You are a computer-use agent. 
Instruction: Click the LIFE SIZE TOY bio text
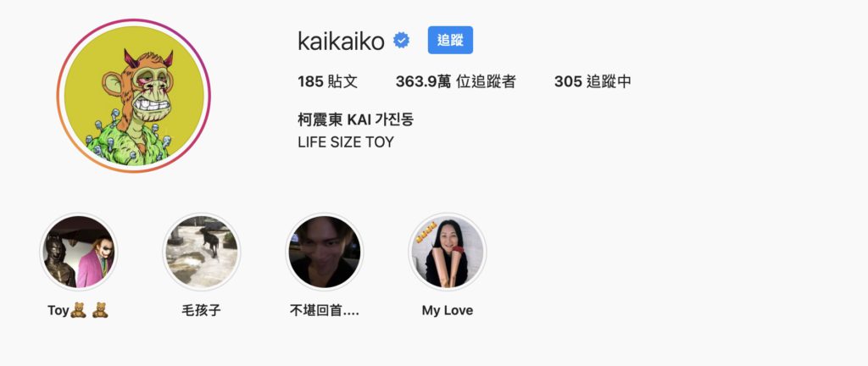(346, 142)
